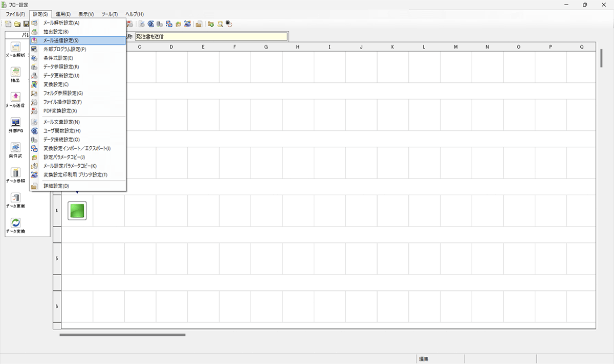Close the 設定(S) menu bar item
614x364 pixels.
click(x=40, y=14)
